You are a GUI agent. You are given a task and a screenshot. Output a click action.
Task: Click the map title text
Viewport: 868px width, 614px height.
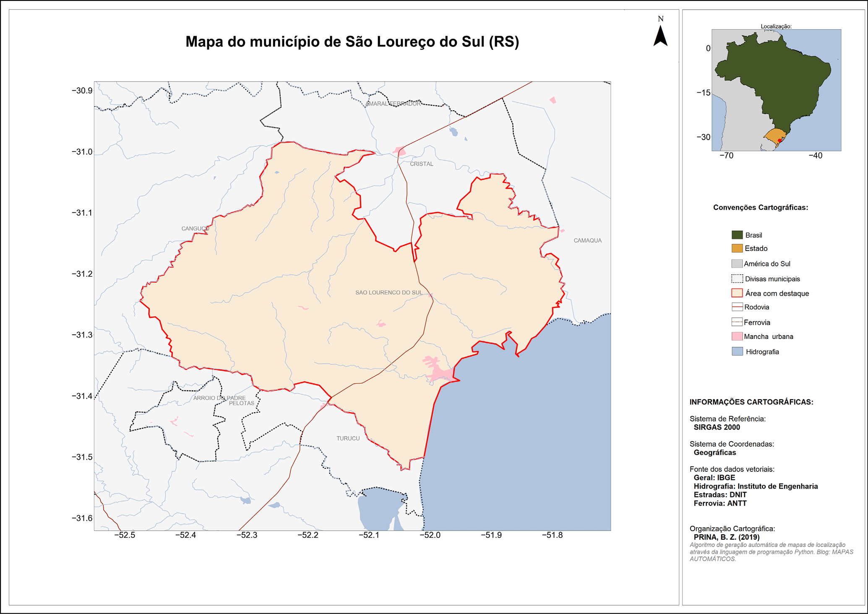tap(352, 42)
